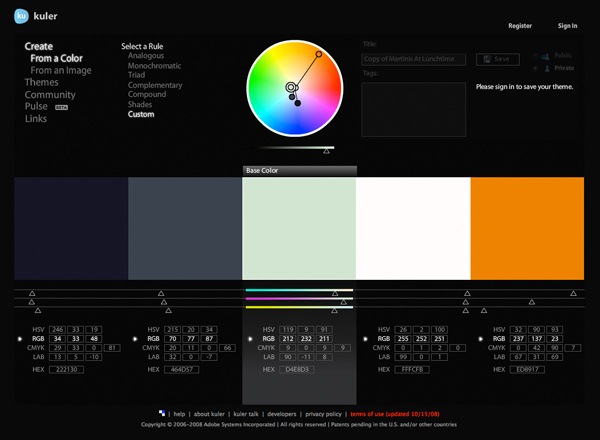Click the Adobe icon in the footer
This screenshot has width=600, height=440.
(x=163, y=413)
